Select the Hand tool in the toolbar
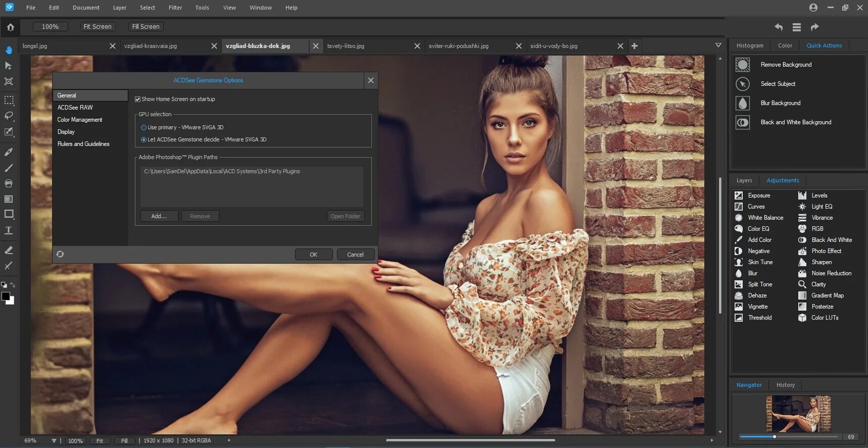The image size is (868, 448). [x=9, y=50]
